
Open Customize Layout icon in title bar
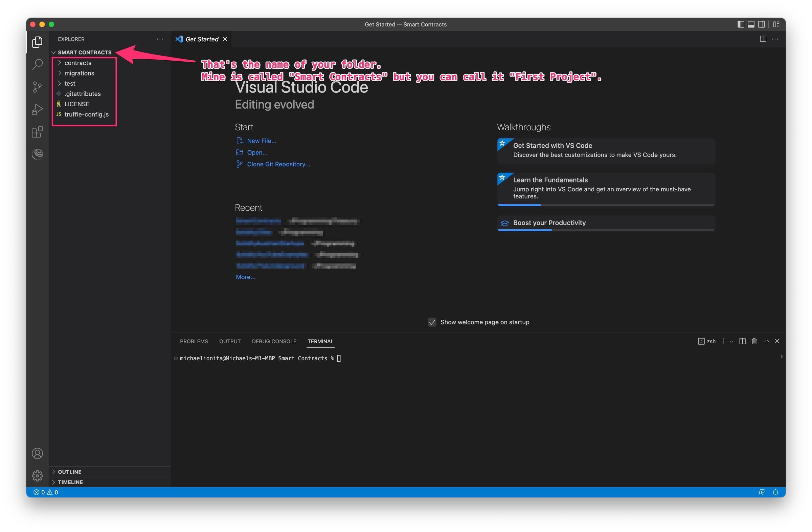click(x=776, y=24)
